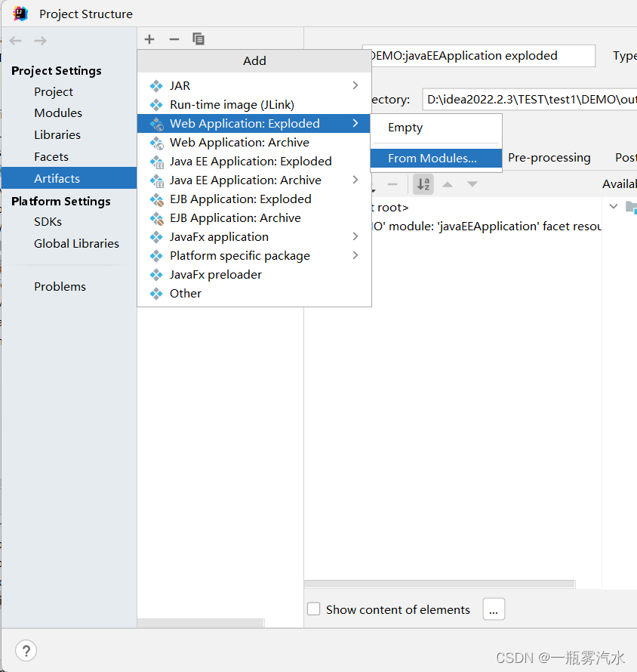The height and width of the screenshot is (672, 637).
Task: Click the Forward navigation arrow
Action: coord(40,41)
